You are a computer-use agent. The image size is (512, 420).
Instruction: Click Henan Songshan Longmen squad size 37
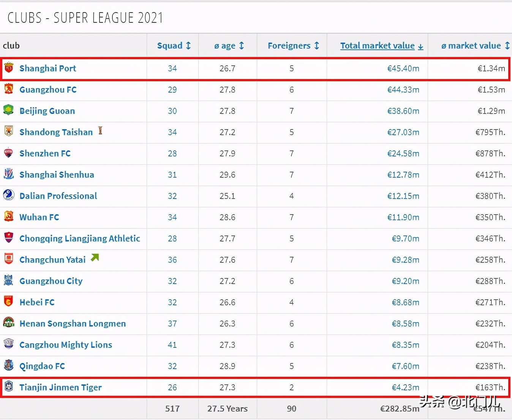tap(172, 324)
